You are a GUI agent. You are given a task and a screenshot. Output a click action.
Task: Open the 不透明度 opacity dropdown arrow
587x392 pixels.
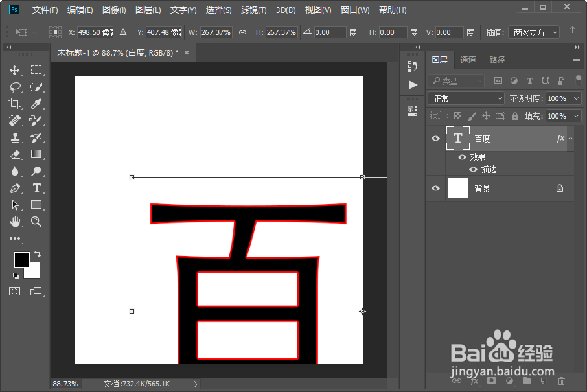pyautogui.click(x=576, y=98)
